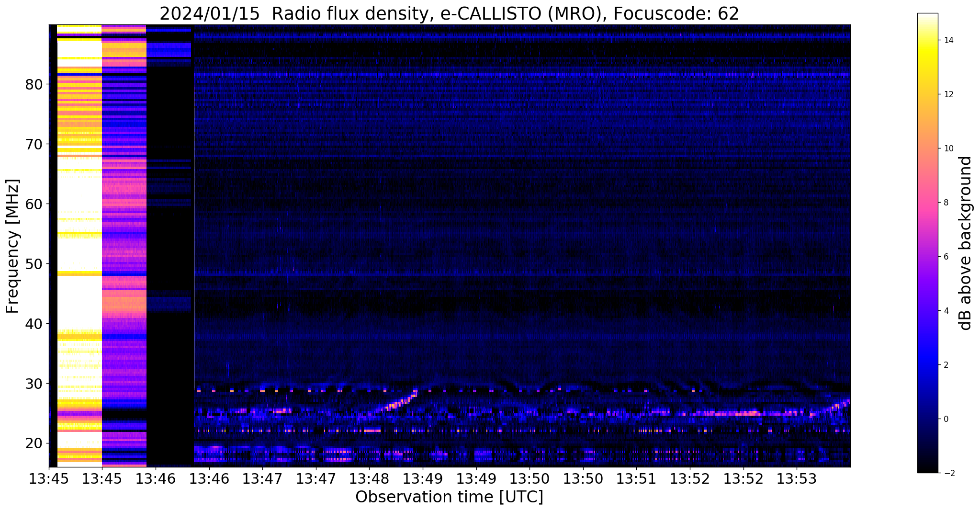The width and height of the screenshot is (980, 511).
Task: Click the 40 tick on the frequency axis
Action: pos(34,324)
